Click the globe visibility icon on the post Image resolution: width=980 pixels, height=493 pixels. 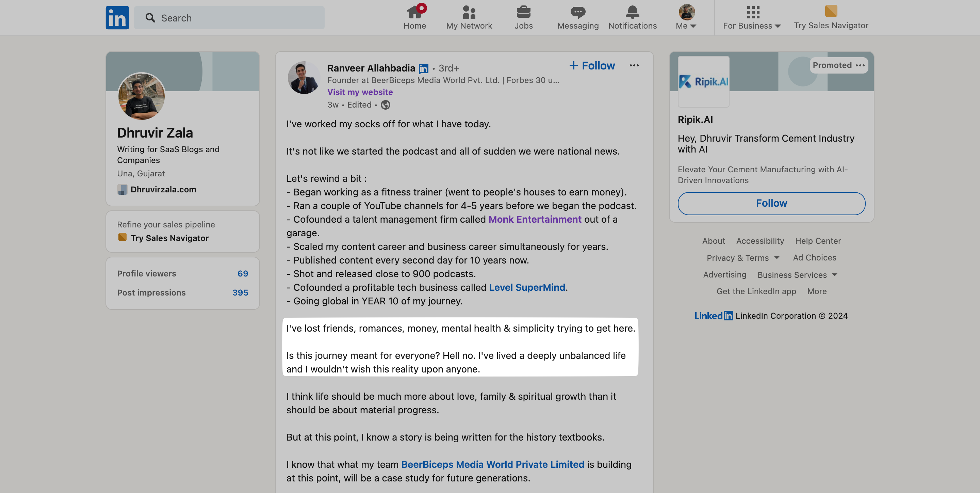(386, 105)
